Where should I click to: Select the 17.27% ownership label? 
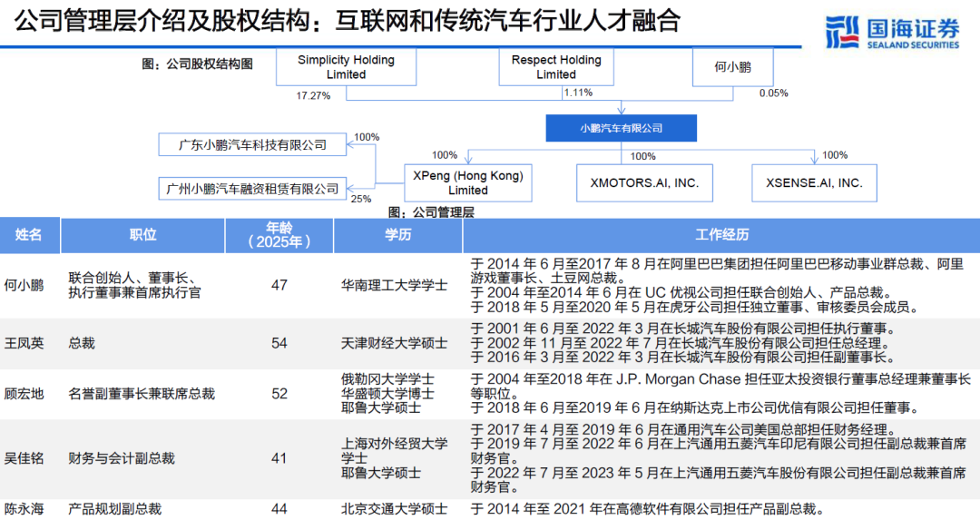(313, 95)
